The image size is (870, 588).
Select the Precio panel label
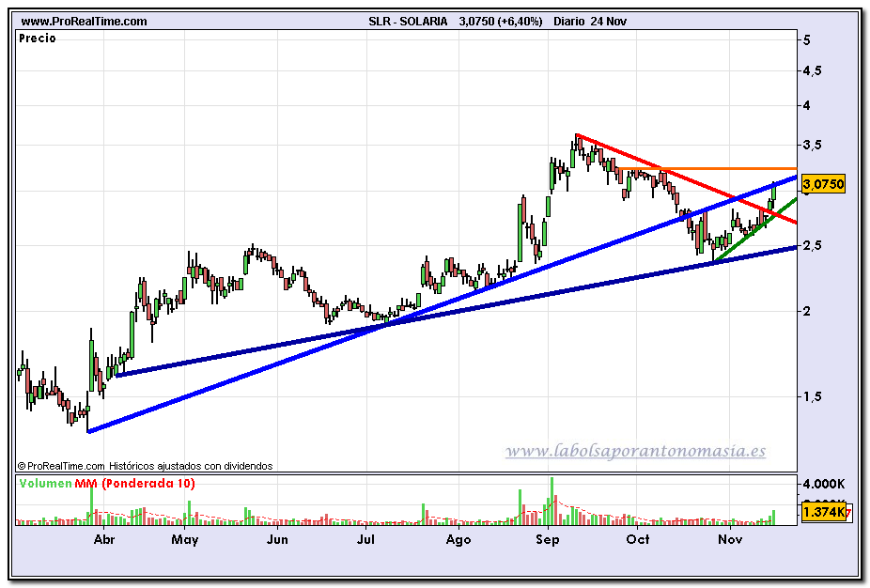click(x=38, y=39)
